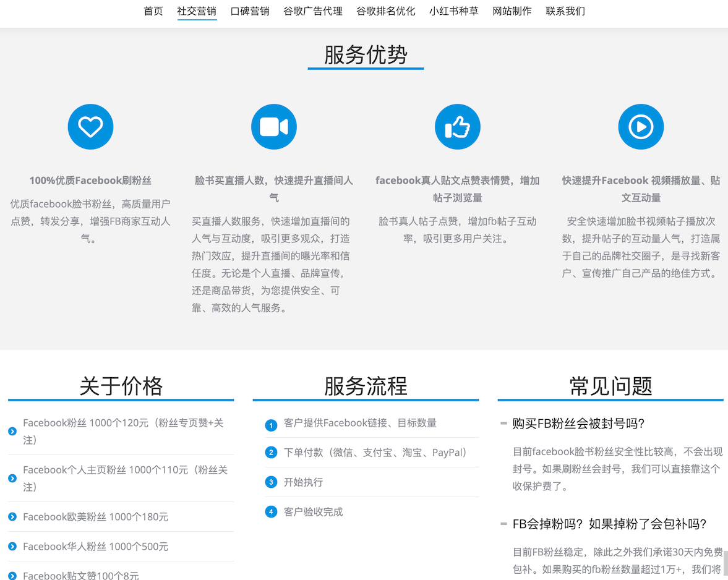Image resolution: width=728 pixels, height=580 pixels.
Task: Click FAQ question FB会掉粉吗?如果掉粉了会包补吗?
Action: click(x=610, y=524)
